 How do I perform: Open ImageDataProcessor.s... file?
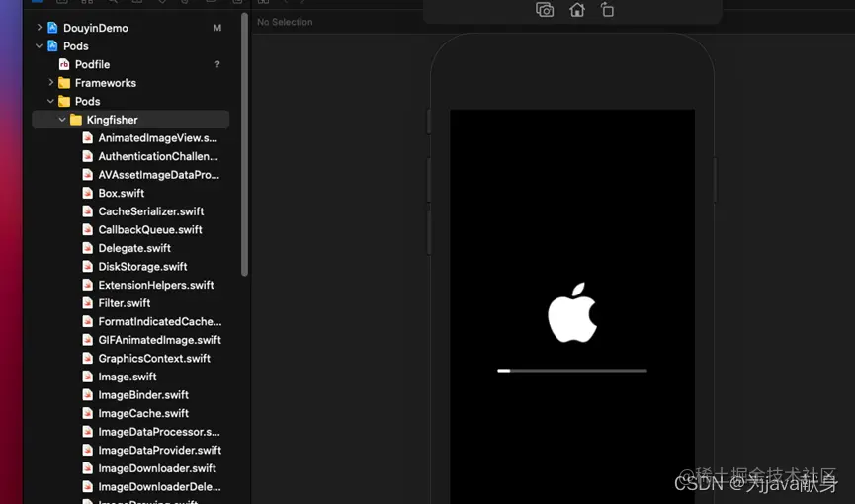[159, 432]
